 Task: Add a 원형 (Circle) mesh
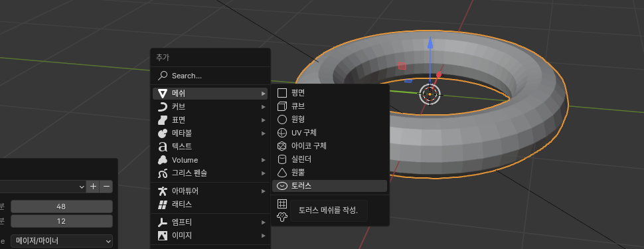[329, 119]
